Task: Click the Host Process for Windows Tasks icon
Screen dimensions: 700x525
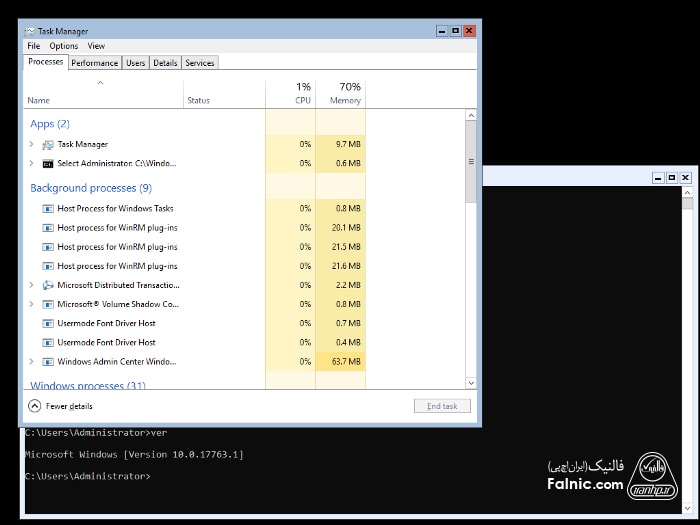Action: [x=48, y=209]
